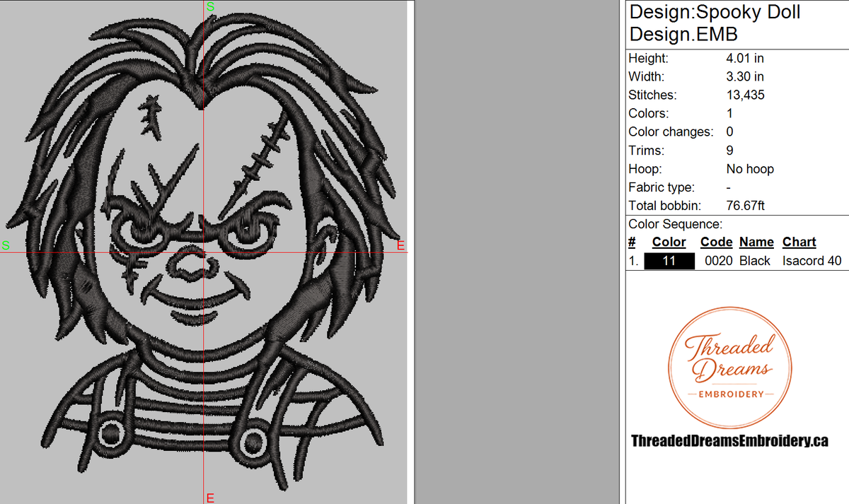
Task: Click the 'Name' column header
Action: pos(756,242)
